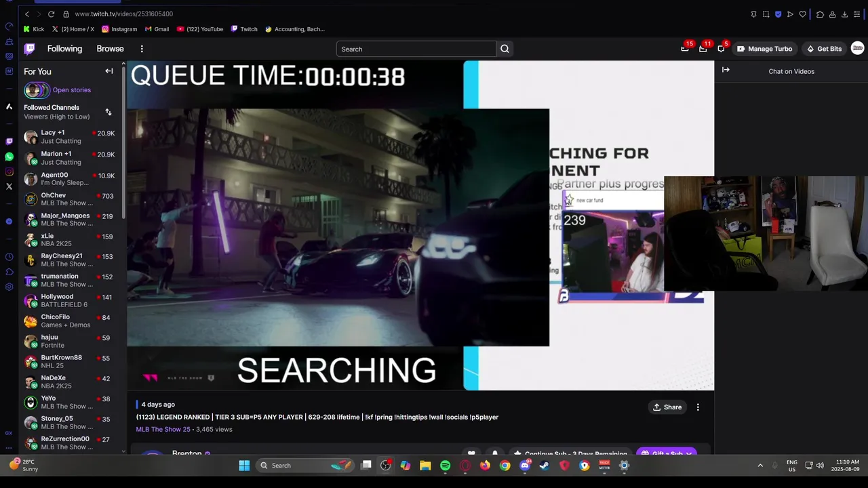Open Kick bookmark

(33, 29)
